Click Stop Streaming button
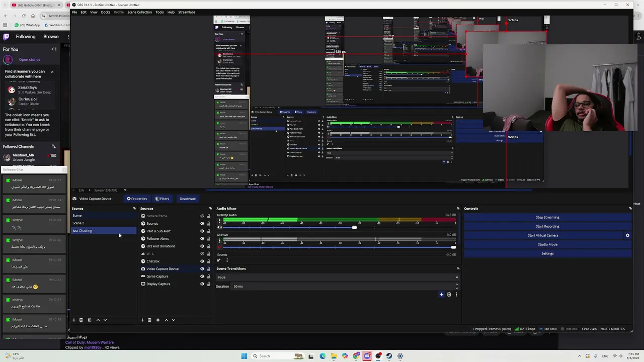 click(x=547, y=217)
